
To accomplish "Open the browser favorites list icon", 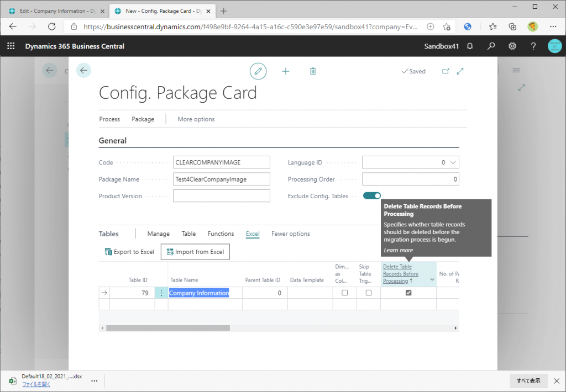I will click(x=492, y=27).
